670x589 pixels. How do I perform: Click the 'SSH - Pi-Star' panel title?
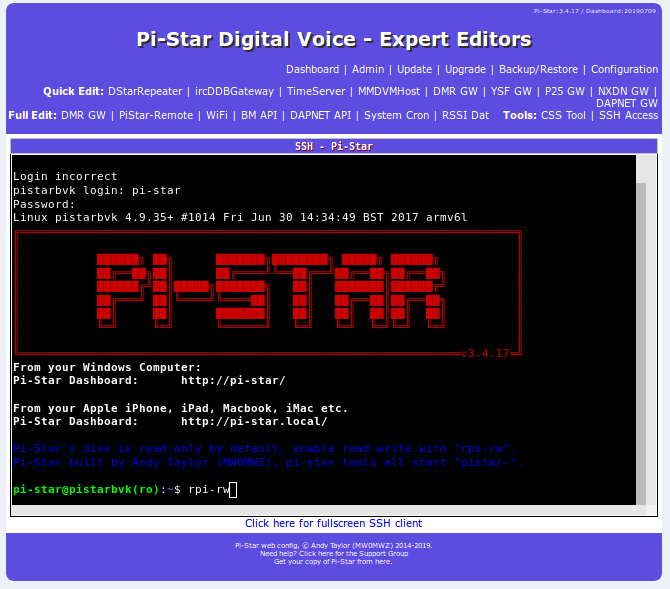334,147
